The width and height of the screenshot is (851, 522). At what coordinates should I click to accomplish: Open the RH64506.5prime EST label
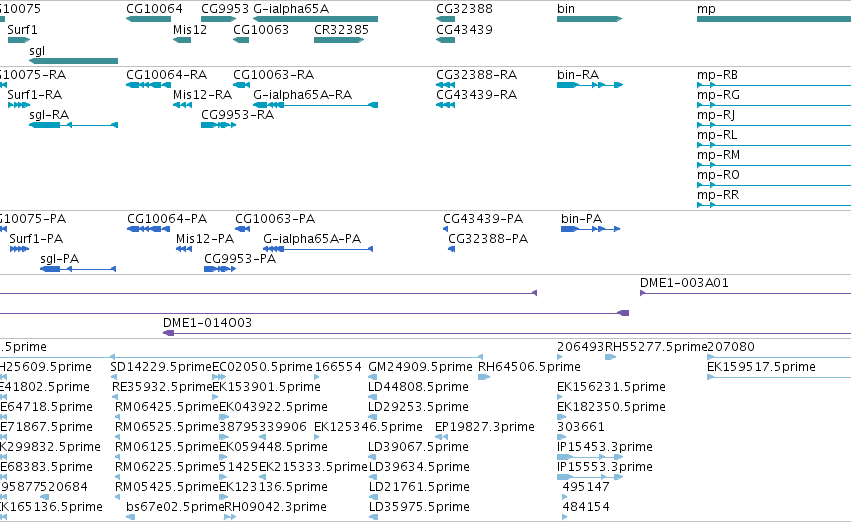[x=529, y=367]
